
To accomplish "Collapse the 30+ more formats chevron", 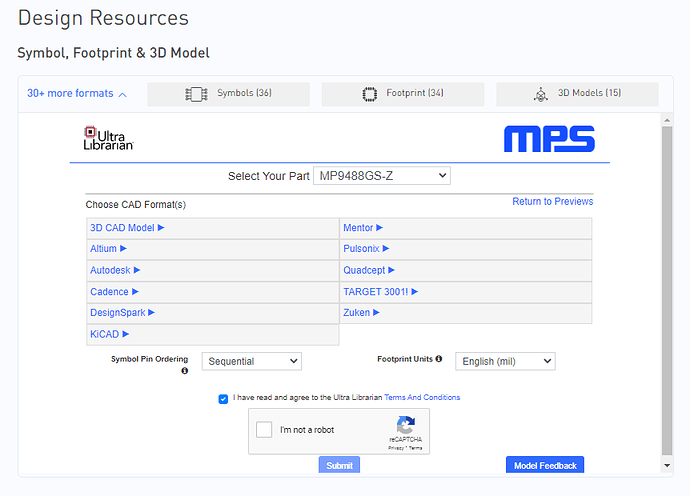I will coord(123,94).
